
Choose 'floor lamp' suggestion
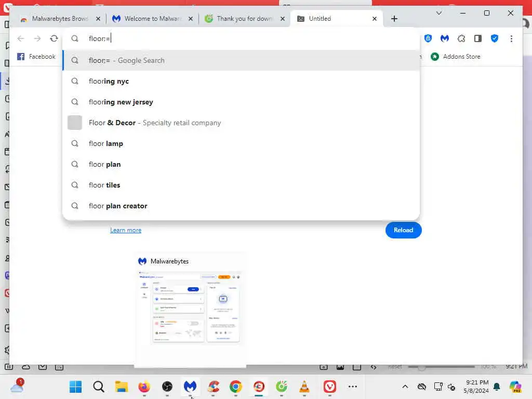241,143
